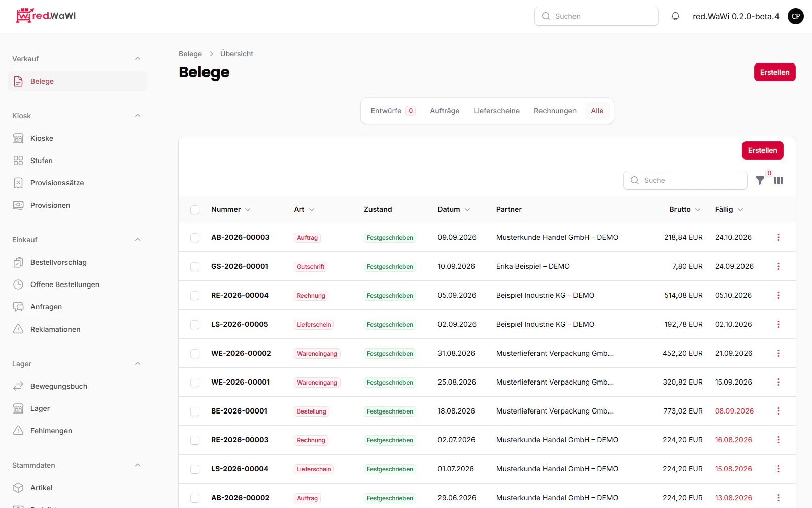Open Fehlmengen in the sidebar
Image resolution: width=812 pixels, height=508 pixels.
coord(77,431)
